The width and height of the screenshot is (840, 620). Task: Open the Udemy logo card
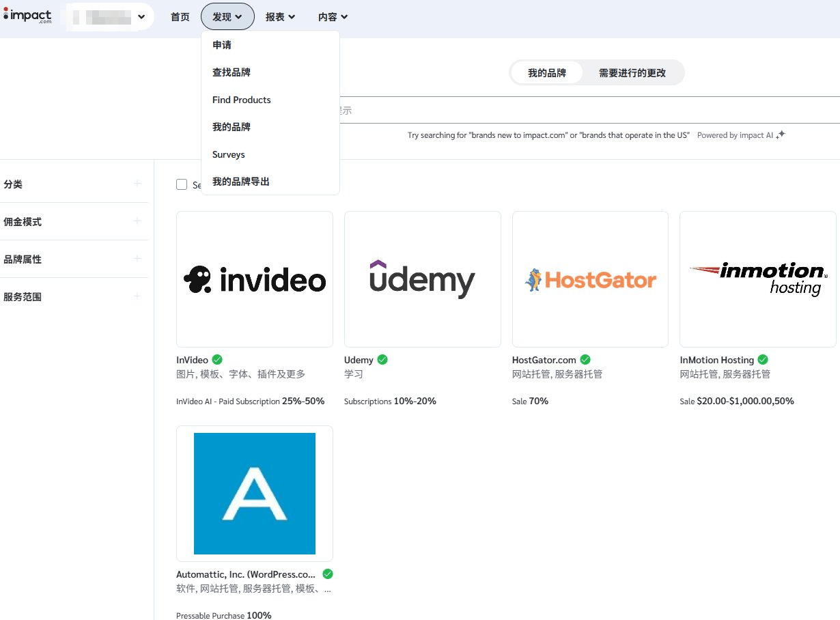pos(423,279)
